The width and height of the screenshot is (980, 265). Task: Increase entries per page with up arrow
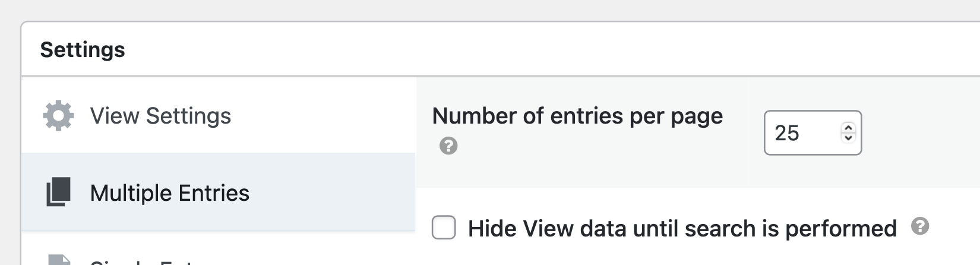point(848,127)
